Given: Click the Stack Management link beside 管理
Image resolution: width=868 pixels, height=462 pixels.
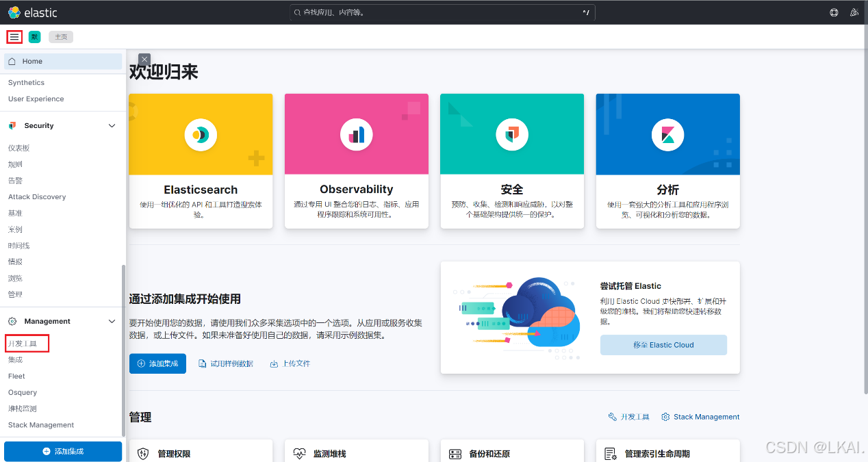Looking at the screenshot, I should coord(700,417).
